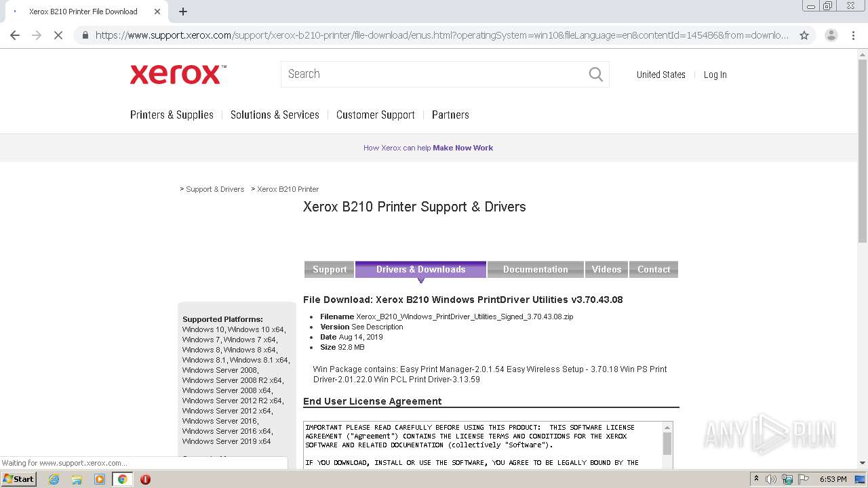Close the Xerox B210 browser tab
This screenshot has width=868, height=488.
pyautogui.click(x=157, y=12)
